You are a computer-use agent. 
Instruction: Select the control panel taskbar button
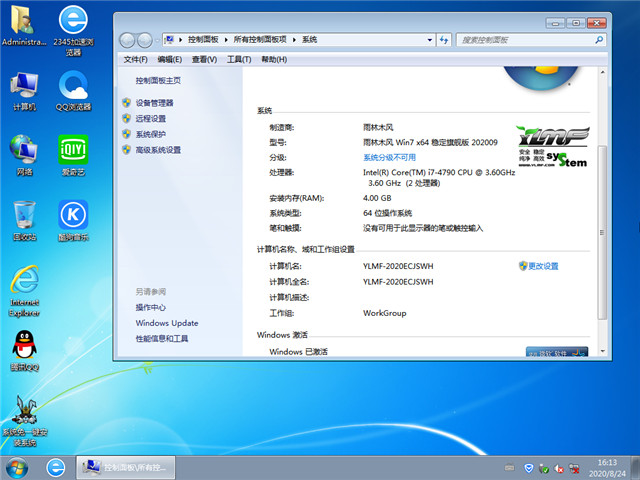126,468
